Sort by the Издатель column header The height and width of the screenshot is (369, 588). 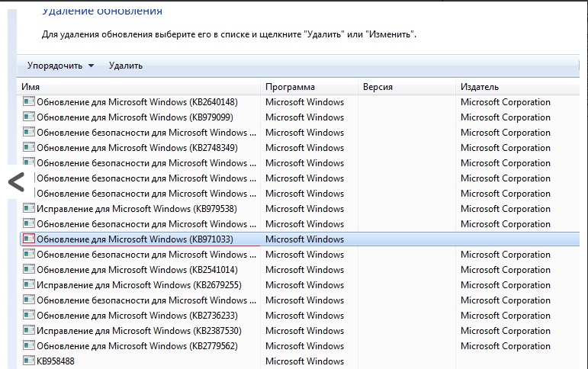(480, 87)
